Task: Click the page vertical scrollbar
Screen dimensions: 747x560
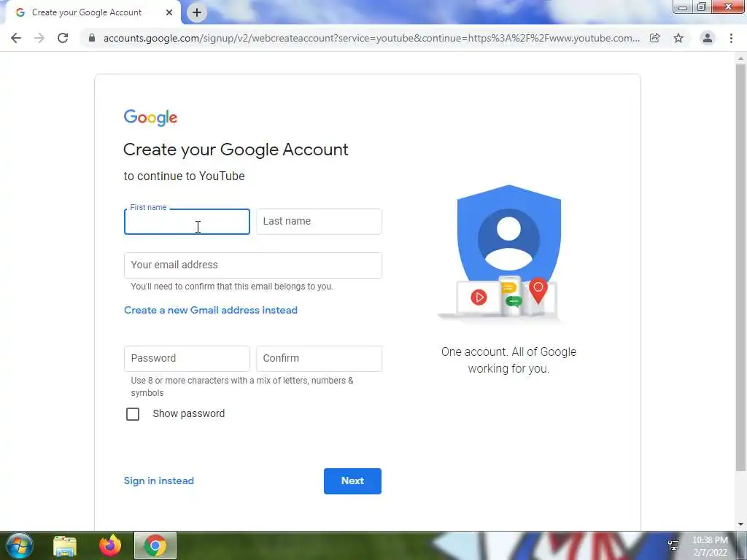Action: [x=741, y=267]
